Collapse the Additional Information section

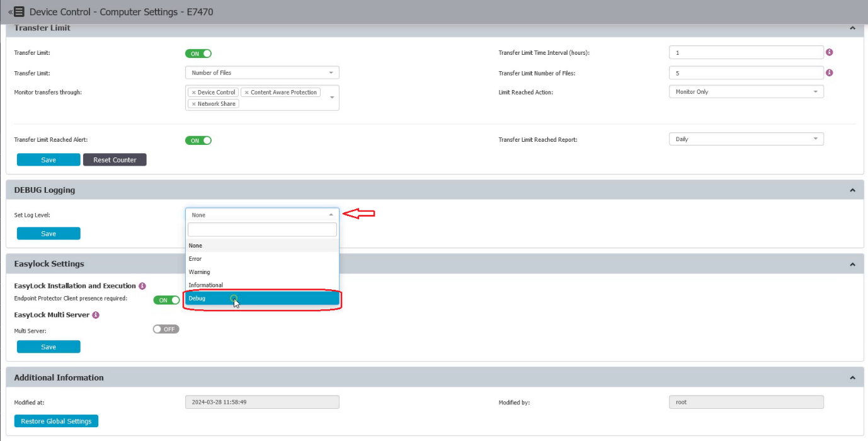[x=852, y=378]
